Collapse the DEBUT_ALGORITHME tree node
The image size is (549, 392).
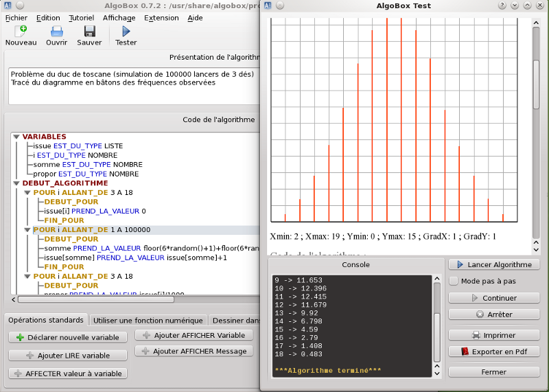click(x=16, y=183)
